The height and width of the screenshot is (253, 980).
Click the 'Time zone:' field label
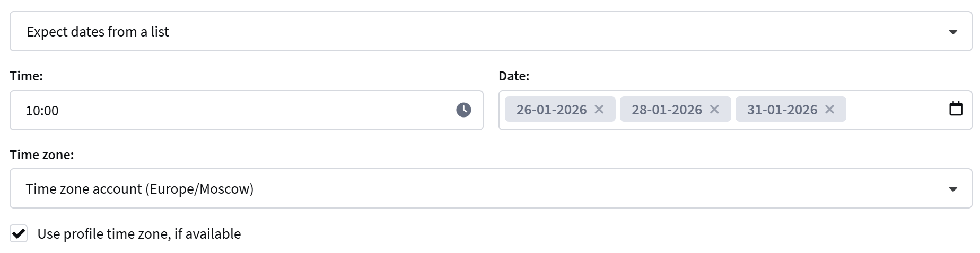42,155
